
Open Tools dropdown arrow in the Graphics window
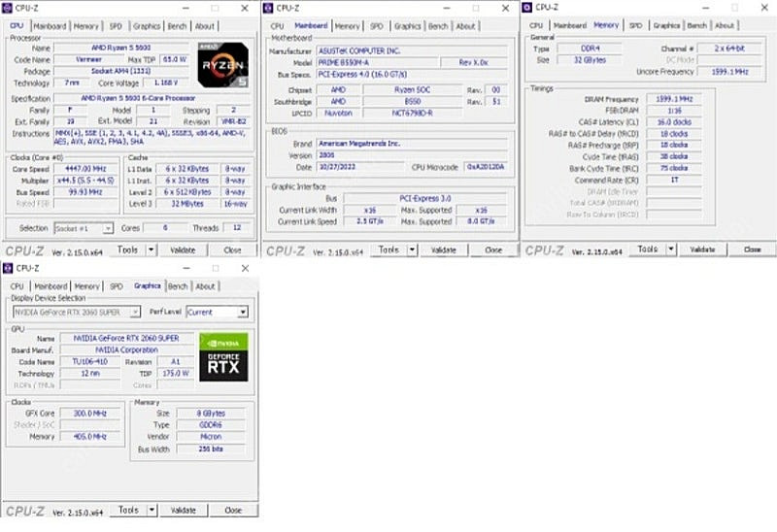[x=152, y=510]
